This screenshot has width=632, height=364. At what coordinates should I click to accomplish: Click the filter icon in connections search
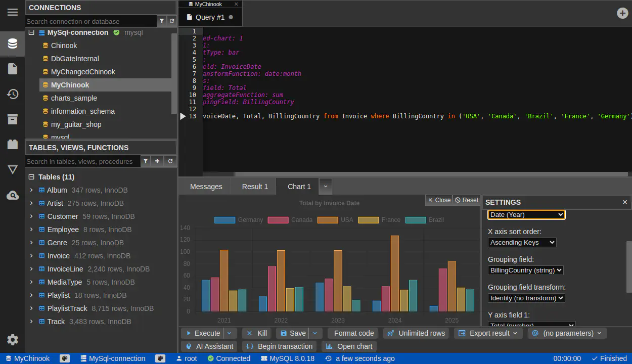[162, 21]
